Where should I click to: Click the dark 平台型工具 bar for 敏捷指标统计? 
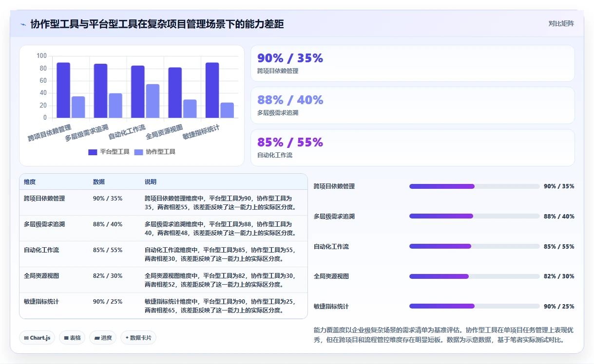click(x=212, y=90)
